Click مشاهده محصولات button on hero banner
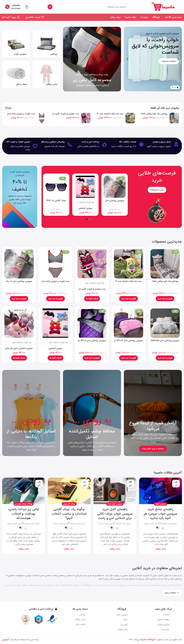The height and width of the screenshot is (644, 184). 168,61
